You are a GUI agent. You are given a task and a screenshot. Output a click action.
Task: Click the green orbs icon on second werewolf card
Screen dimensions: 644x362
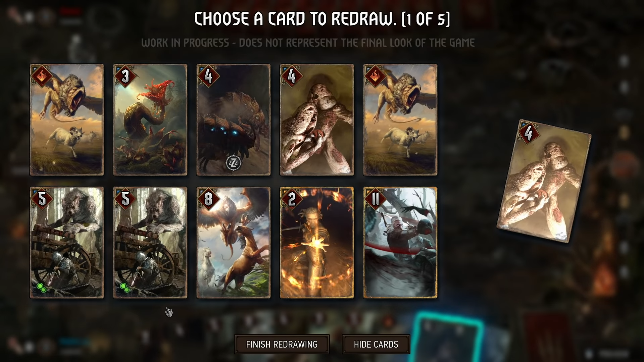pos(125,288)
